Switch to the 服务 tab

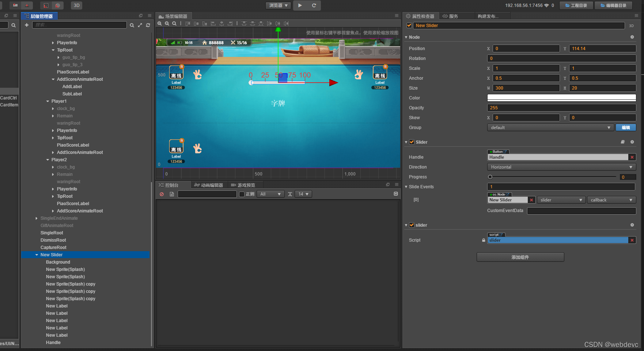point(457,16)
